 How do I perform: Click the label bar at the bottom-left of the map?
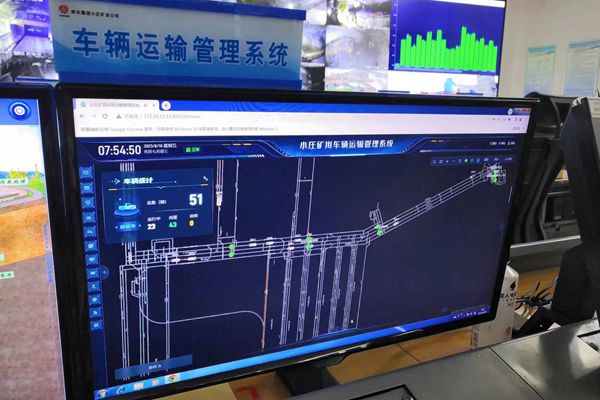tap(128, 369)
